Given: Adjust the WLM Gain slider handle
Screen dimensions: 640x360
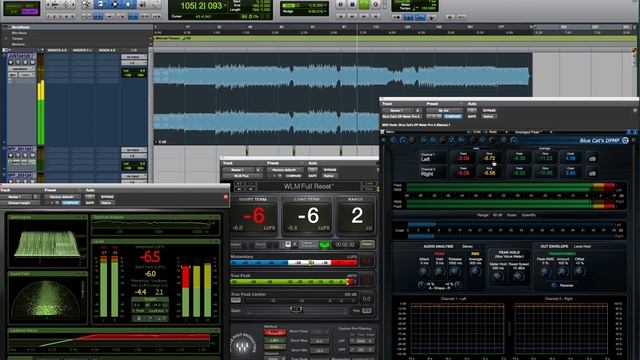Looking at the screenshot, I should [x=296, y=310].
